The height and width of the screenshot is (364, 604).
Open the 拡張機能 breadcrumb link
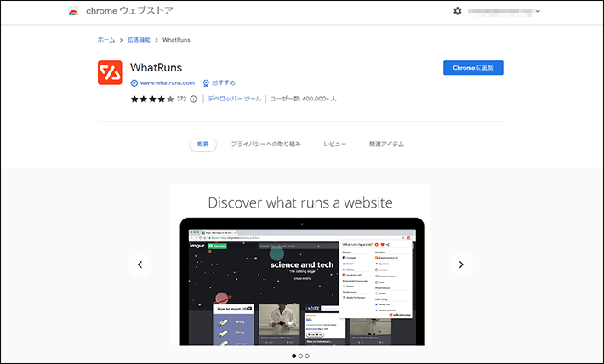(x=139, y=40)
